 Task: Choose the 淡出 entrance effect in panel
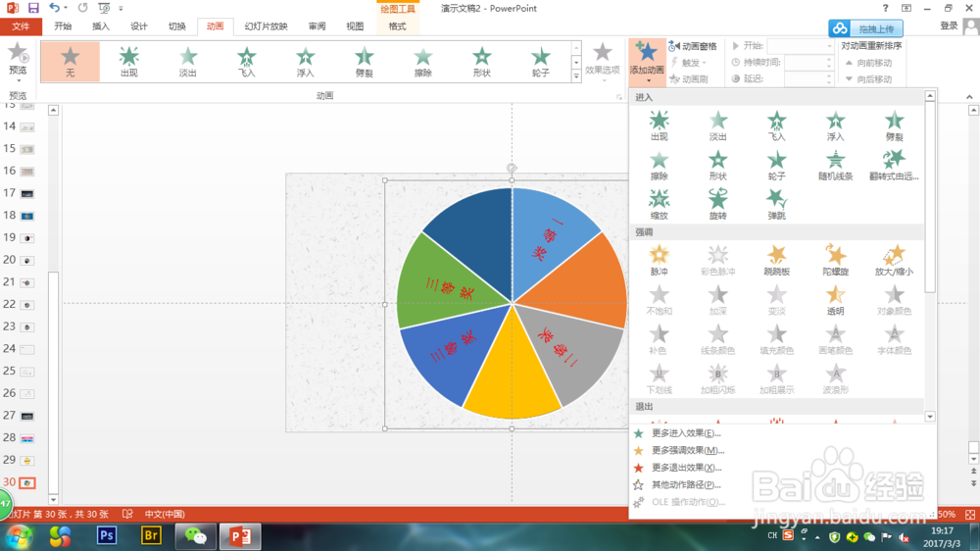coord(717,125)
